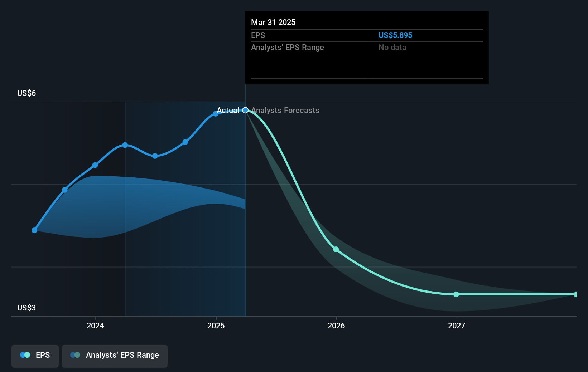This screenshot has height=372, width=588.
Task: Click the US$5.895 EPS value in tooltip
Action: [395, 35]
